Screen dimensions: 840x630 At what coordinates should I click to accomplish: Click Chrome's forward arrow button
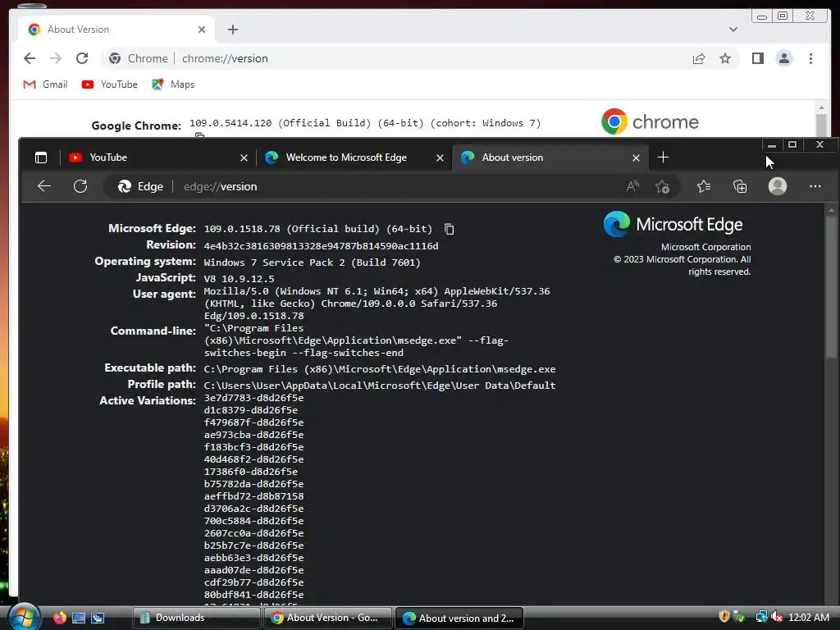(56, 58)
